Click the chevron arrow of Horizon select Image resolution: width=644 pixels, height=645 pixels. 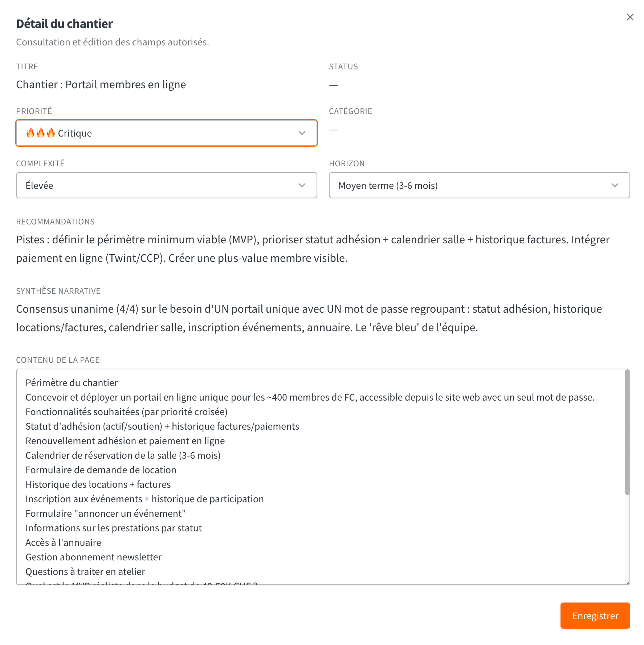click(615, 185)
